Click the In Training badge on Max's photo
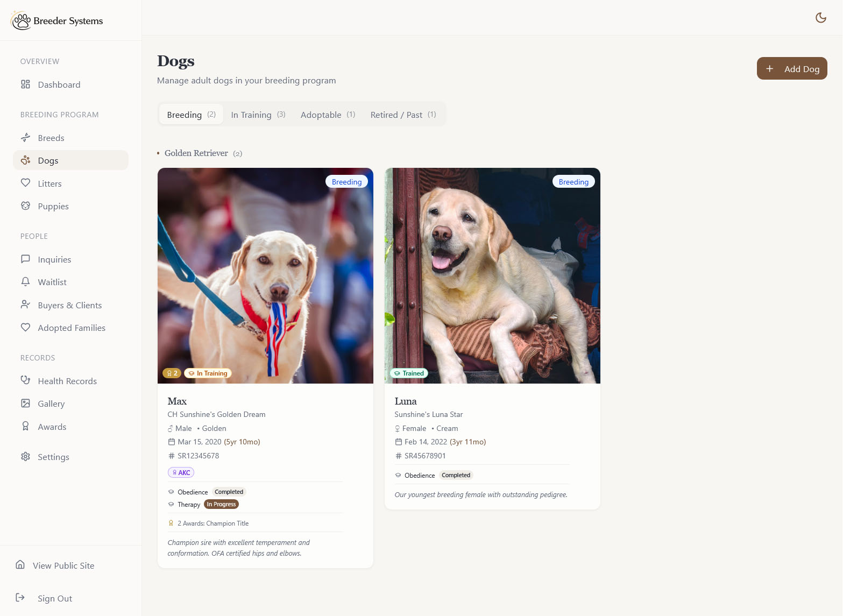The image size is (843, 616). tap(208, 373)
